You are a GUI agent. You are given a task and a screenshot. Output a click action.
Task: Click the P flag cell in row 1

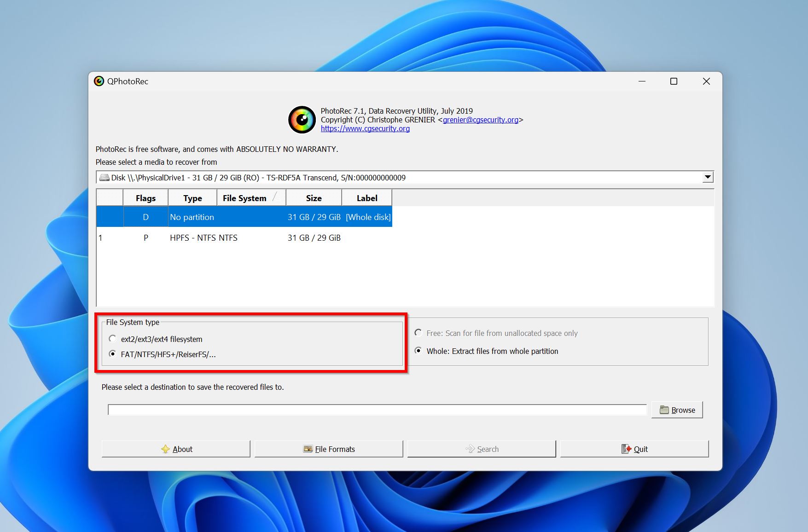[x=145, y=237]
